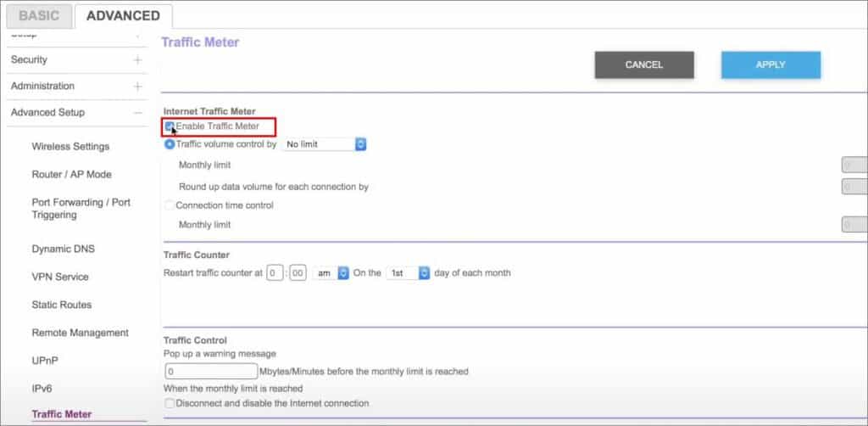Open Static Routes page
Image resolution: width=868 pixels, height=426 pixels.
pyautogui.click(x=61, y=305)
